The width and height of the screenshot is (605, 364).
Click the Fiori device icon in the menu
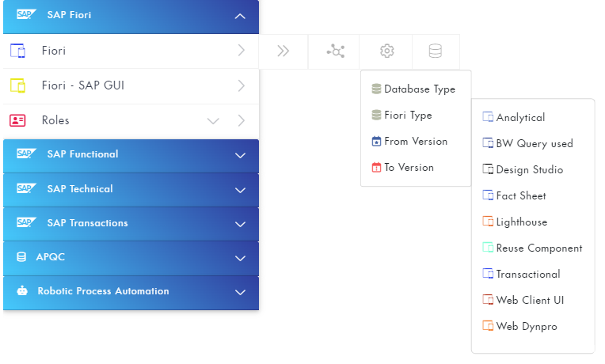pos(17,51)
